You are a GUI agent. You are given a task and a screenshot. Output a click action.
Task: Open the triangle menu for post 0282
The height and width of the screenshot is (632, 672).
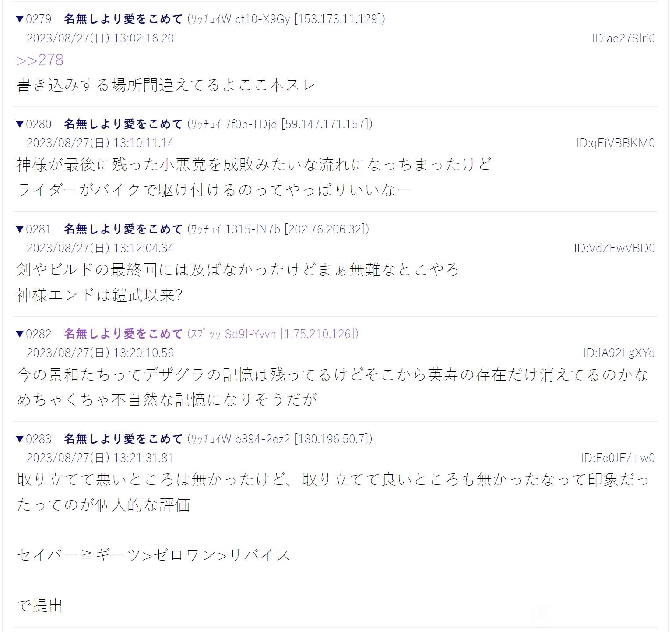[20, 334]
